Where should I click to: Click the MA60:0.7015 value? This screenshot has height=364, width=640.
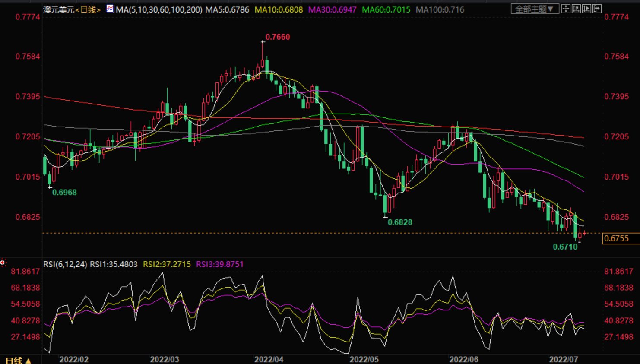386,9
